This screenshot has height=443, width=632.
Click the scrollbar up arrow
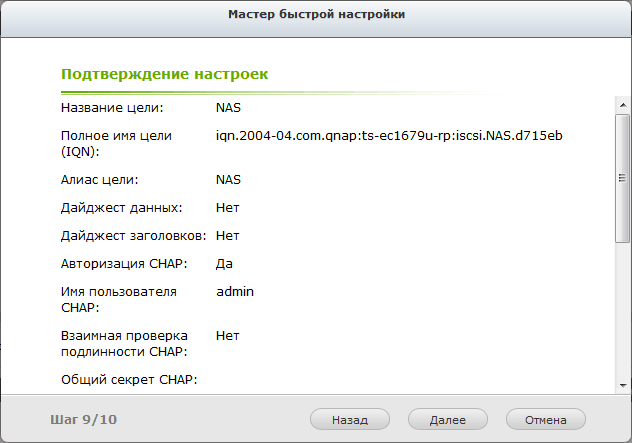(622, 104)
